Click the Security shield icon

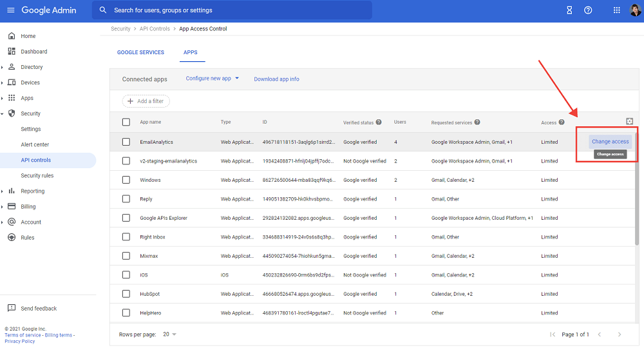12,113
